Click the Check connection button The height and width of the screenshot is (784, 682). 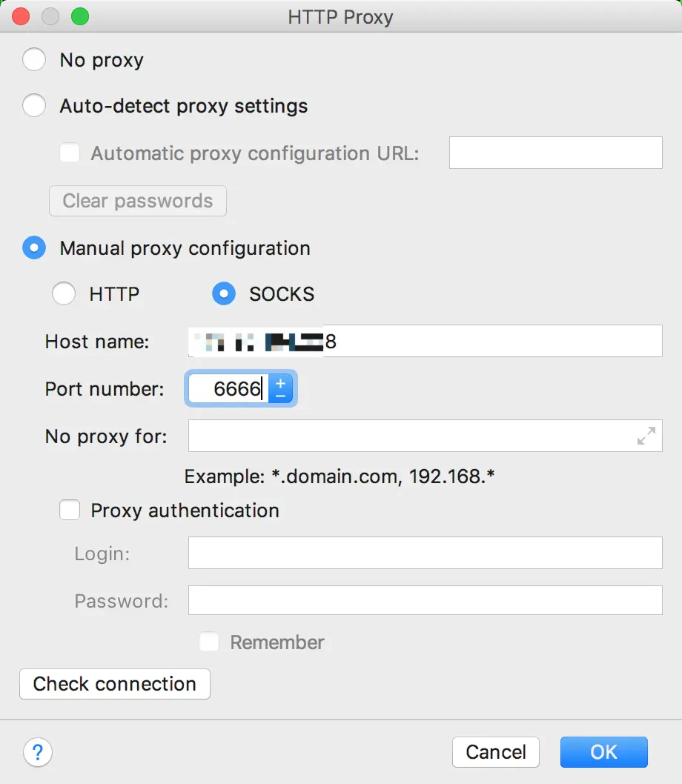tap(115, 684)
